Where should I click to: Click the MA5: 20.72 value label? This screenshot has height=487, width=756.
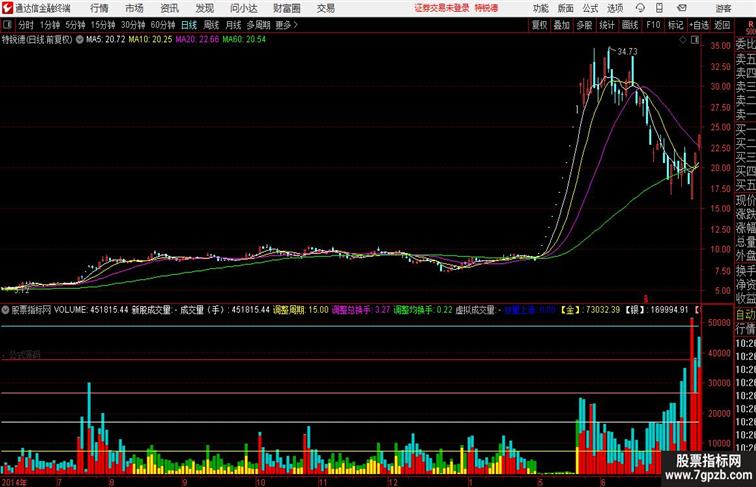(106, 40)
